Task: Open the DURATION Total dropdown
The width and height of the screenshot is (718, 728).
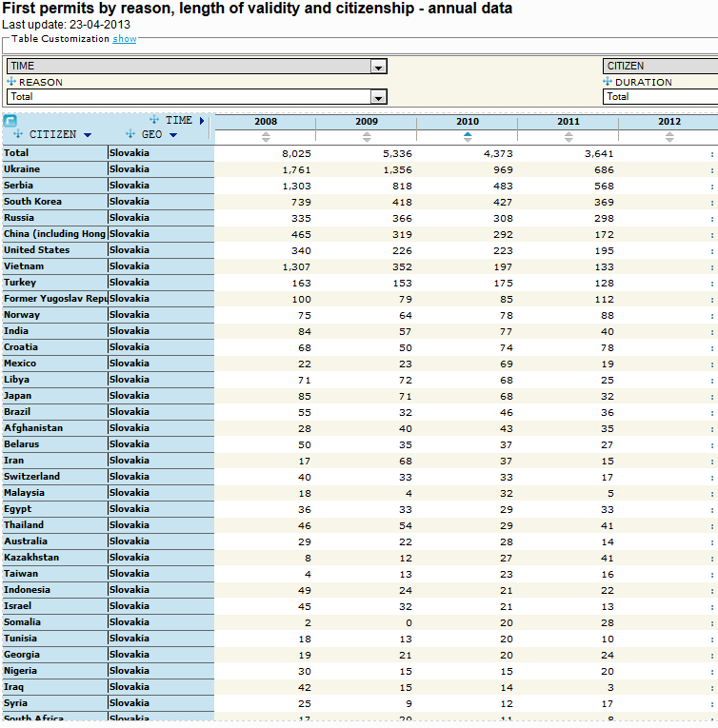Action: (660, 96)
